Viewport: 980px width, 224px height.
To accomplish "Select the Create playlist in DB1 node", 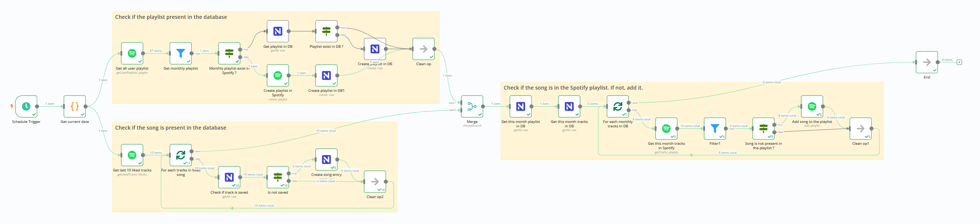I will click(x=326, y=76).
